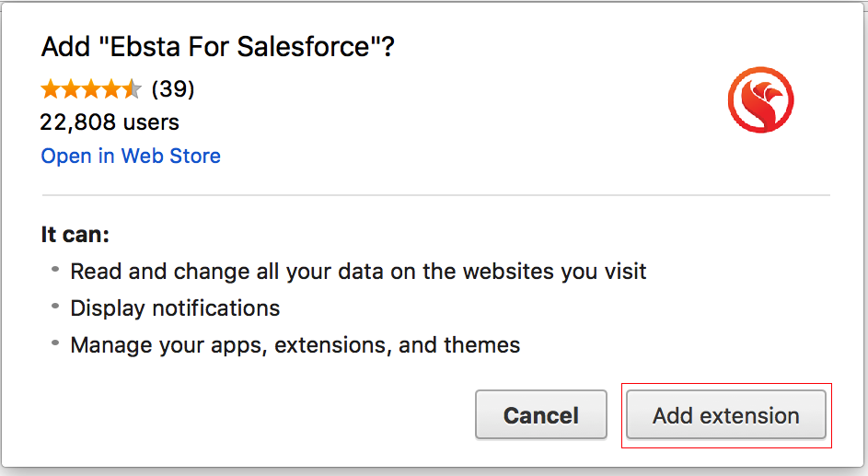Click the Add "Ebsta For Salesforce"? title
The image size is (868, 476).
(218, 48)
